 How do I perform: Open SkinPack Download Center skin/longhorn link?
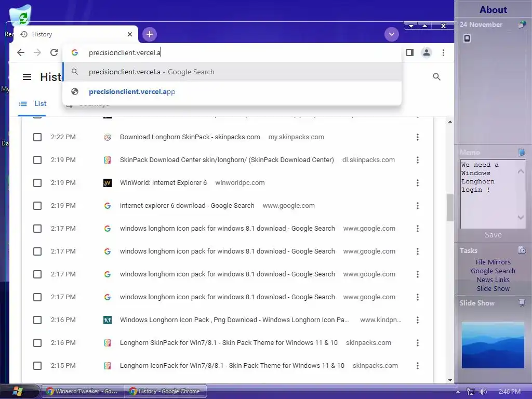coord(227,160)
